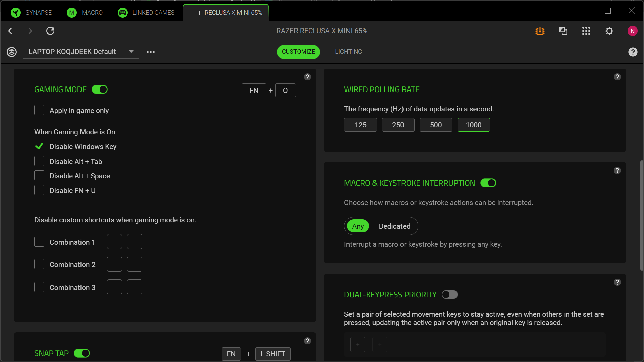
Task: Toggle Macro & Keystroke Interruption switch
Action: [x=488, y=183]
